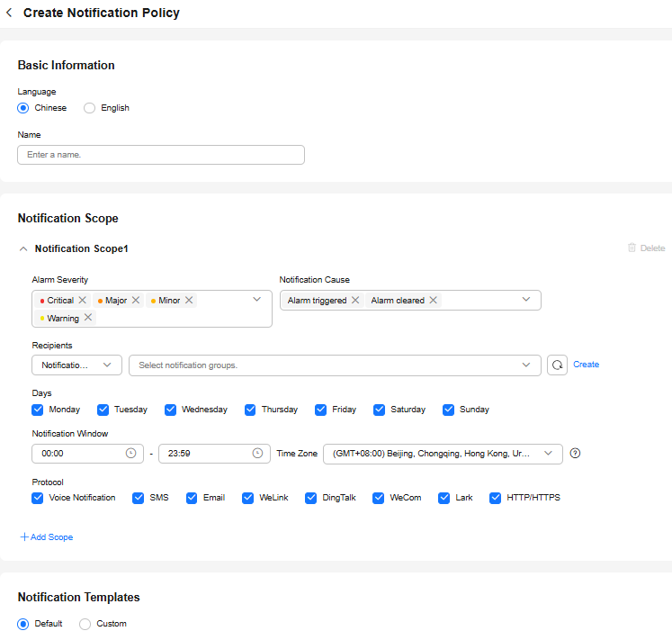Viewport: 672px width, 640px height.
Task: Click the clock icon in start time field
Action: click(131, 454)
